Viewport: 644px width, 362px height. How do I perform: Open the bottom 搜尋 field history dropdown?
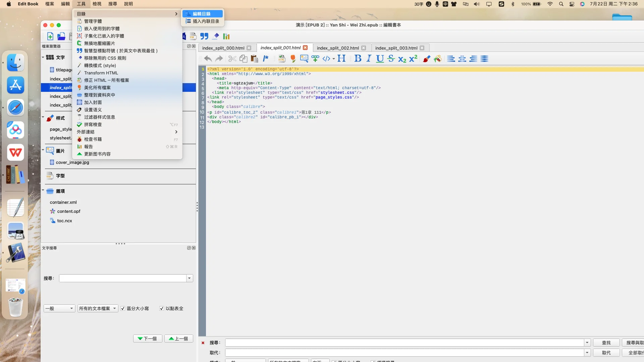tap(587, 343)
